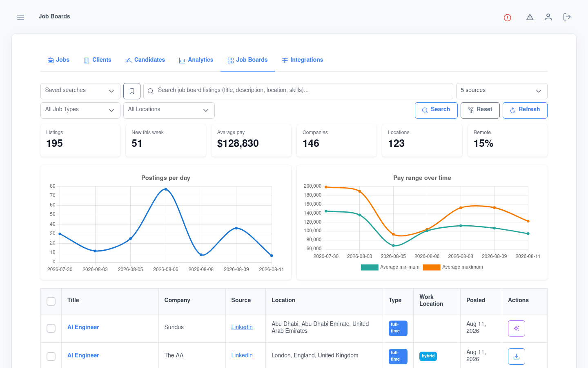This screenshot has height=368, width=588.
Task: Click the Refresh button
Action: (525, 110)
